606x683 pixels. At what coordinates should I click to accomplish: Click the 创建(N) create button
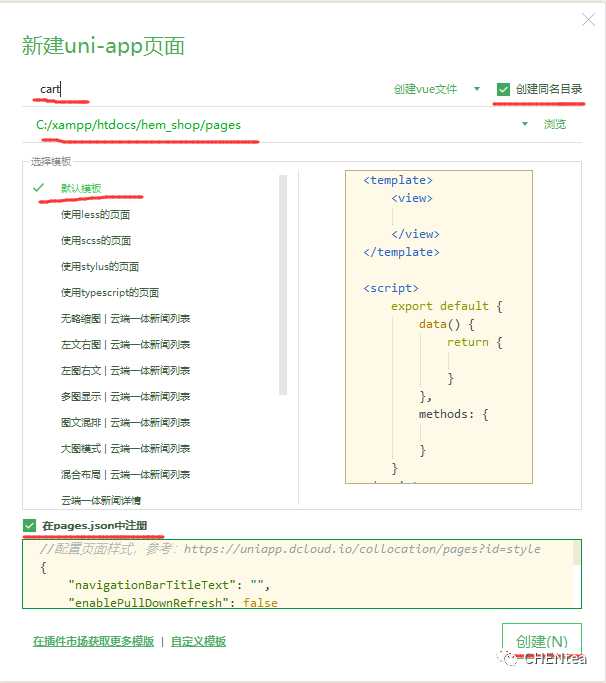coord(542,641)
